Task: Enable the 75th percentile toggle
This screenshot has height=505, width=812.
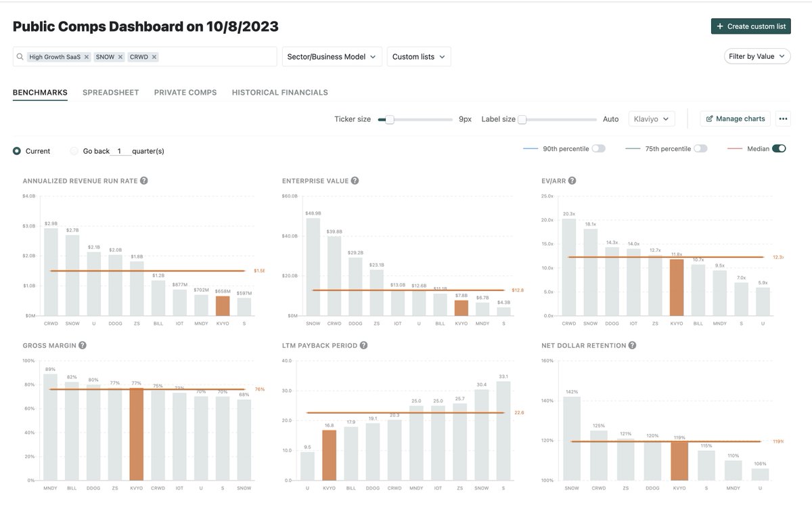Action: pyautogui.click(x=700, y=148)
